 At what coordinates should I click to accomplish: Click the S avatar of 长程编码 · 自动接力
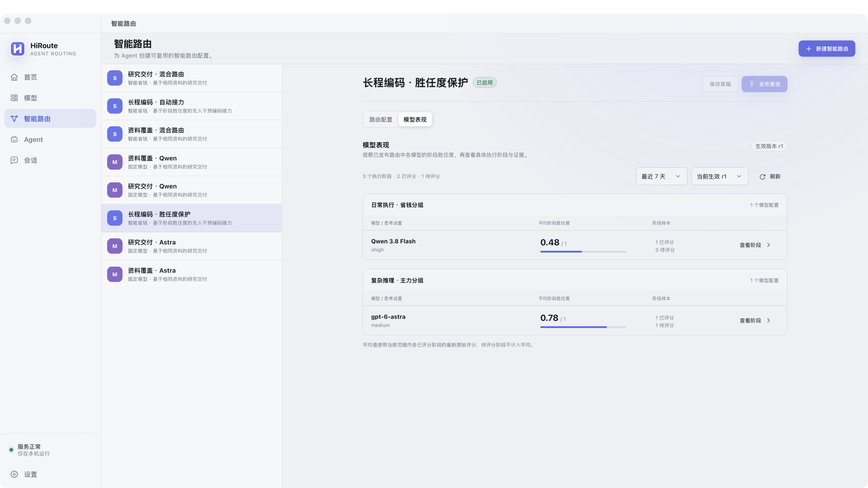115,106
